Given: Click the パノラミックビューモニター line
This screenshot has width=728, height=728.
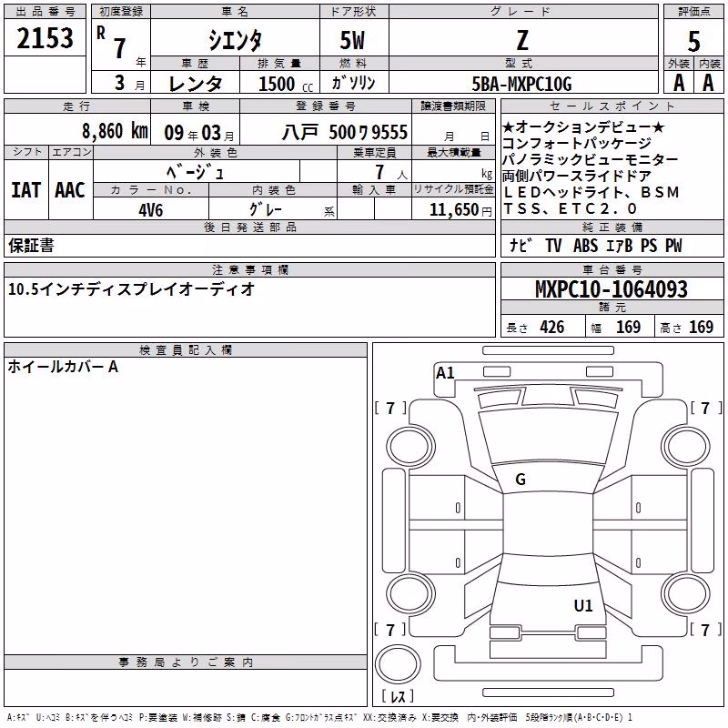Looking at the screenshot, I should (590, 159).
